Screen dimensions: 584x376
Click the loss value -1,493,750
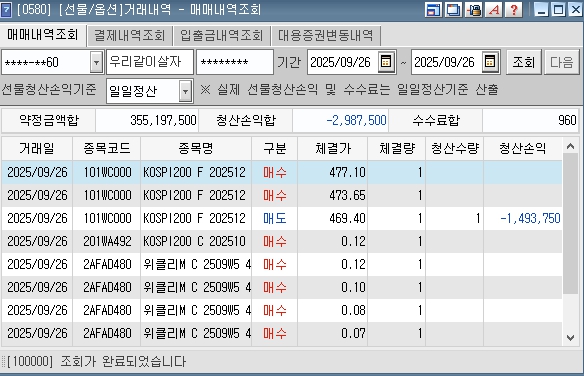[x=530, y=219]
